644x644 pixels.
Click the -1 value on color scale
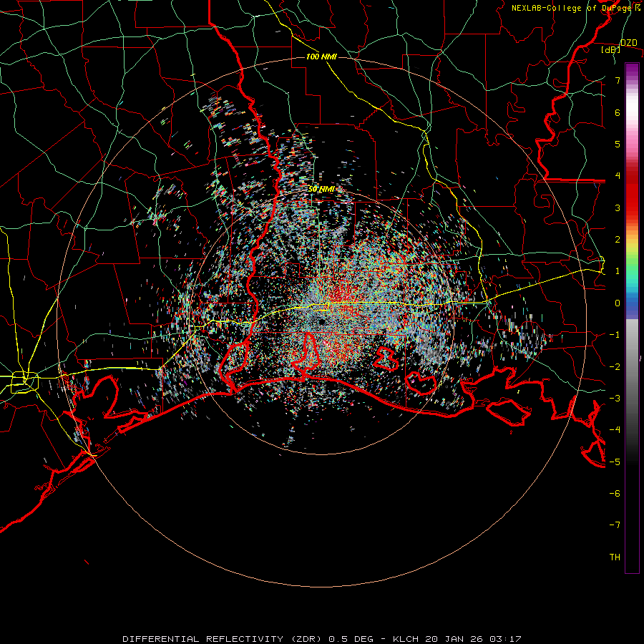[x=615, y=335]
